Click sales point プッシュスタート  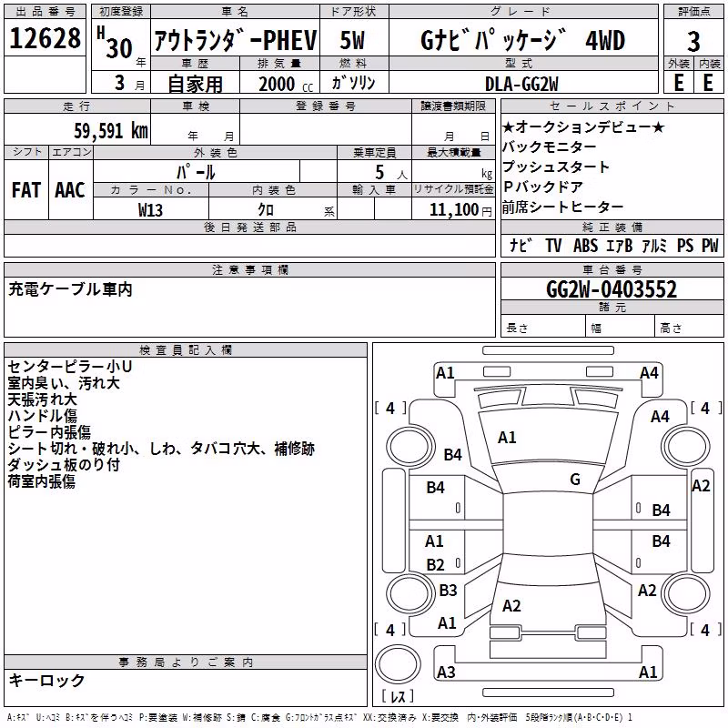point(556,167)
